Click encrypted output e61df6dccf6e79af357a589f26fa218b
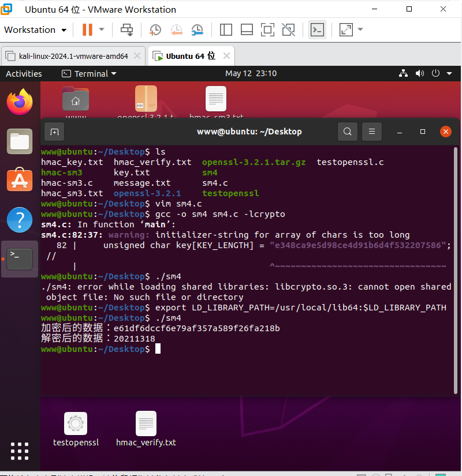The width and height of the screenshot is (462, 476). tap(197, 328)
